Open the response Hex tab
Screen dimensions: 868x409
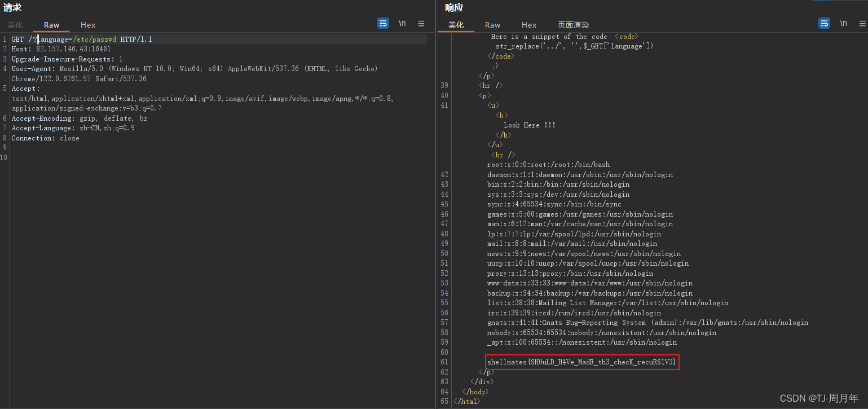(x=529, y=25)
